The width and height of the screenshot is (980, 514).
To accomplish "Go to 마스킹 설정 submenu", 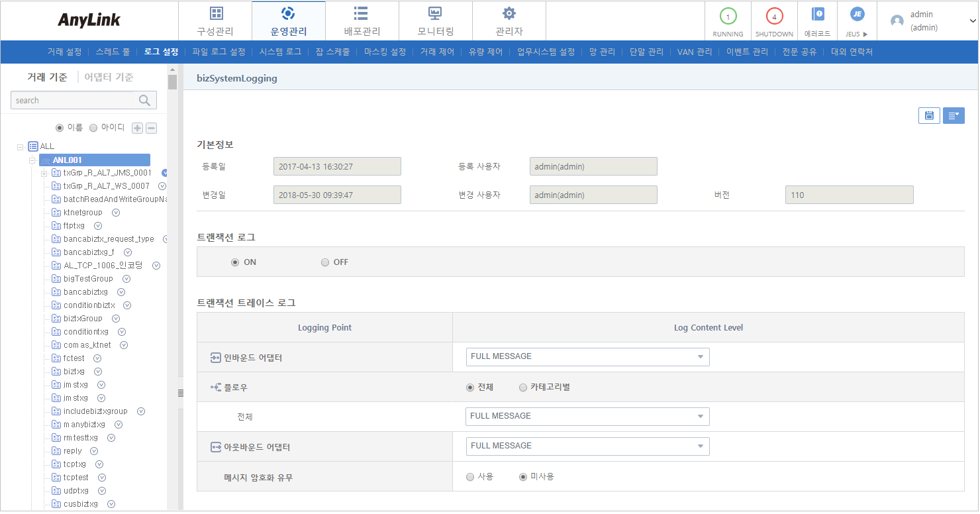I will tap(385, 52).
